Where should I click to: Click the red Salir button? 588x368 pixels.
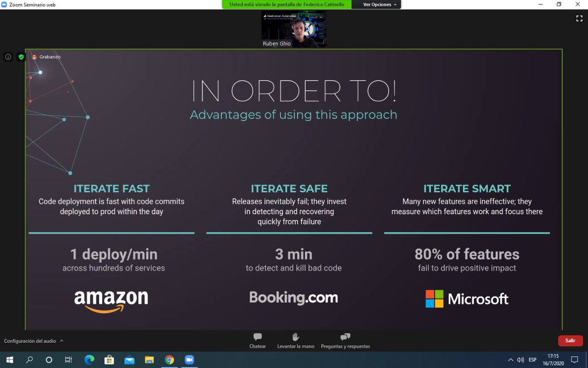point(570,341)
